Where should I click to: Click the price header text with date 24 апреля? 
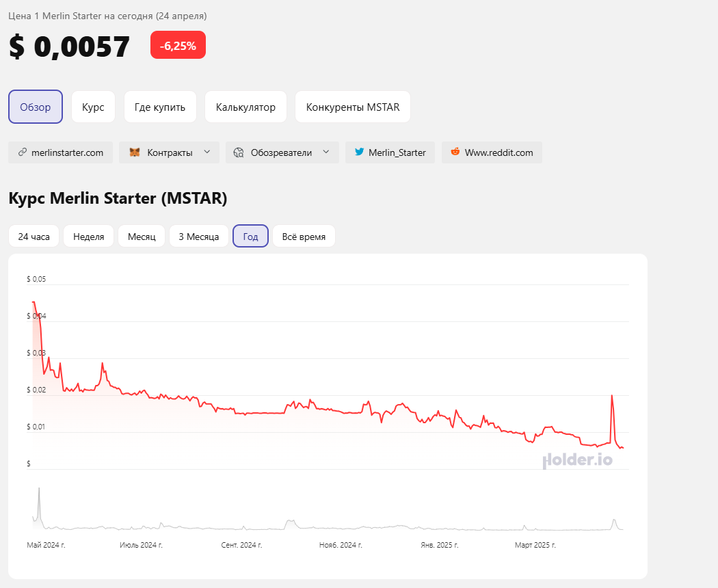[107, 16]
